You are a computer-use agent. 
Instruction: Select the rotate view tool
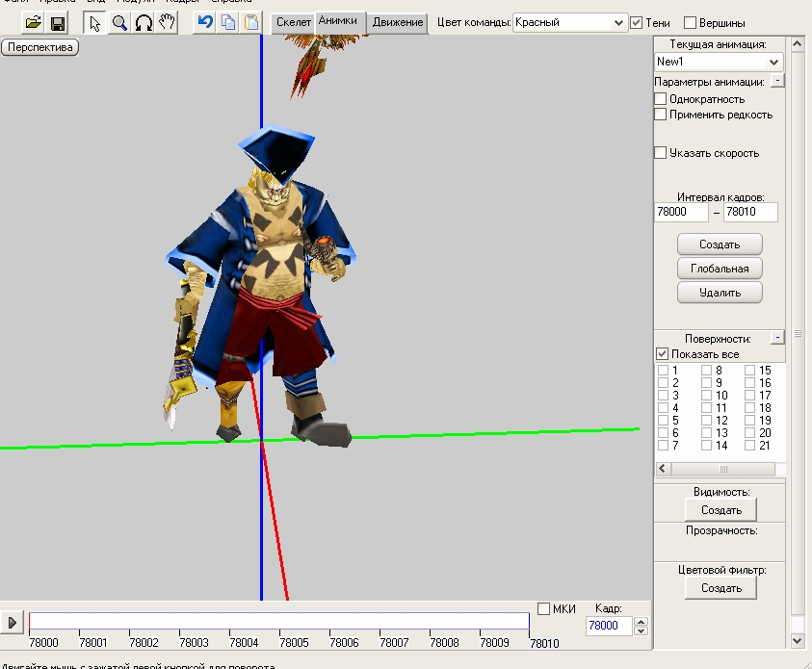(144, 22)
